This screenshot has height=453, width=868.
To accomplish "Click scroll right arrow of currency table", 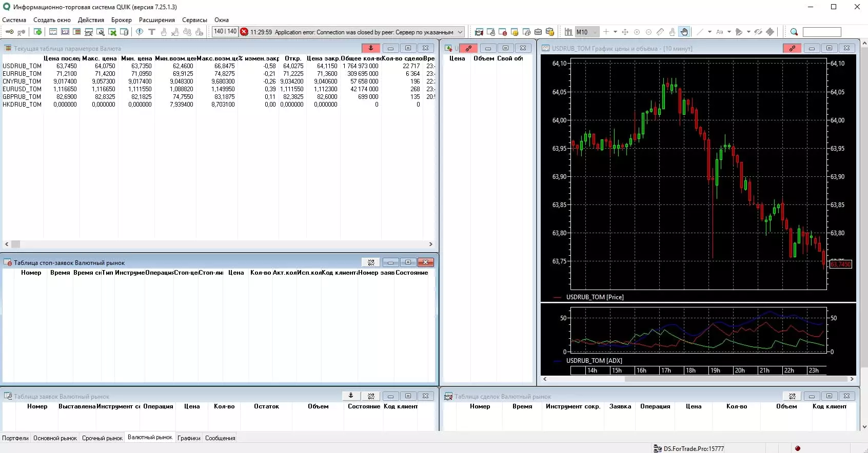I will (430, 244).
